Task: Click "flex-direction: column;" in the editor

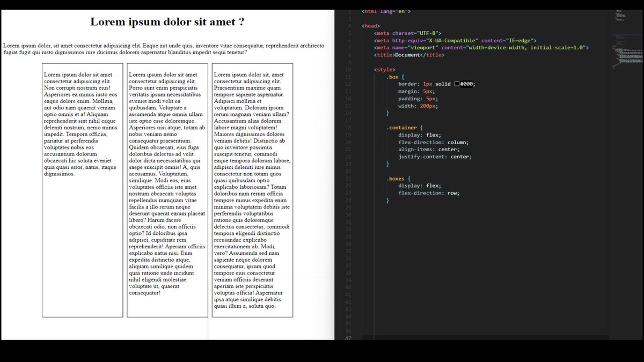Action: (x=433, y=142)
